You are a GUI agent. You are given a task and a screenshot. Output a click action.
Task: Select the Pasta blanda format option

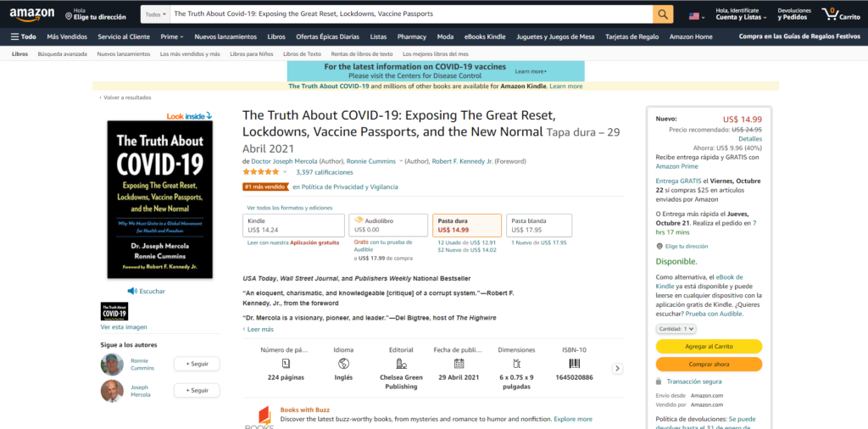(x=539, y=226)
